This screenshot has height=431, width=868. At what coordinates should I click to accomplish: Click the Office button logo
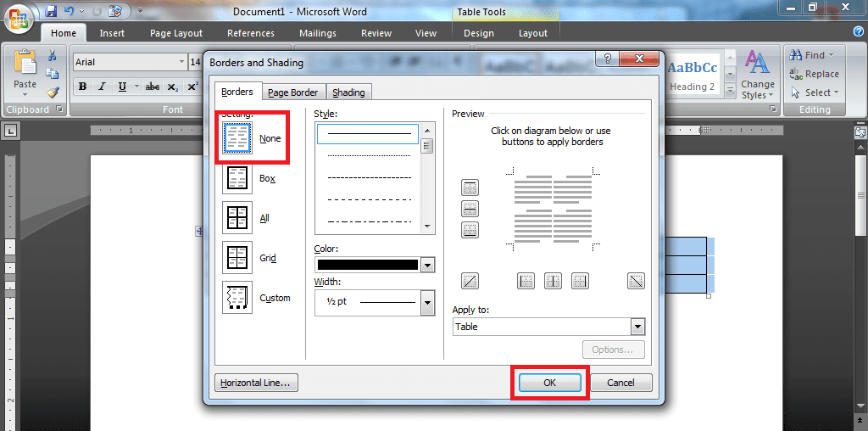[x=19, y=20]
